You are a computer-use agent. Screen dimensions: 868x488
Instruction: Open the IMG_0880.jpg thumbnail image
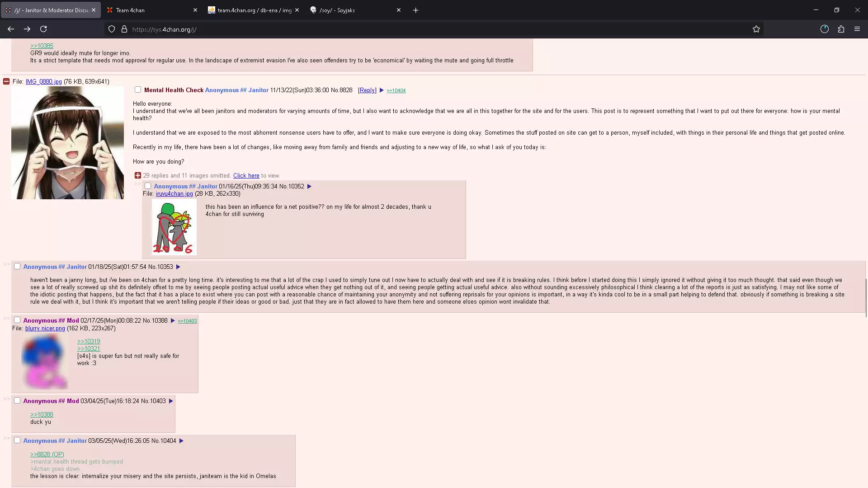pos(68,143)
